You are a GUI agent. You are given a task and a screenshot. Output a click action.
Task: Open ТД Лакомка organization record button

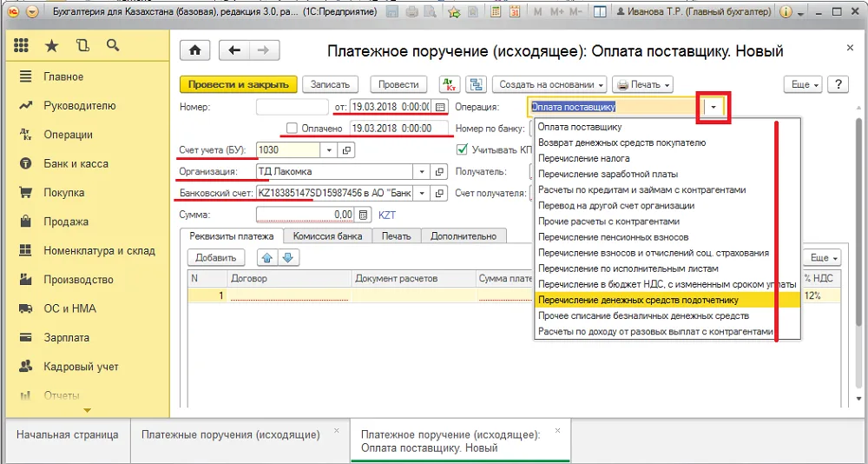click(440, 171)
